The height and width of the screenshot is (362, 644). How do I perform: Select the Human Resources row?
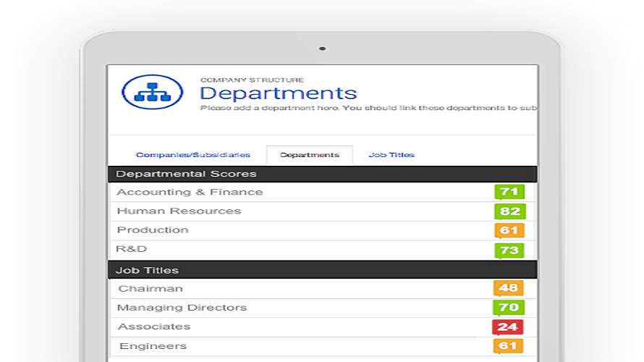coord(323,211)
